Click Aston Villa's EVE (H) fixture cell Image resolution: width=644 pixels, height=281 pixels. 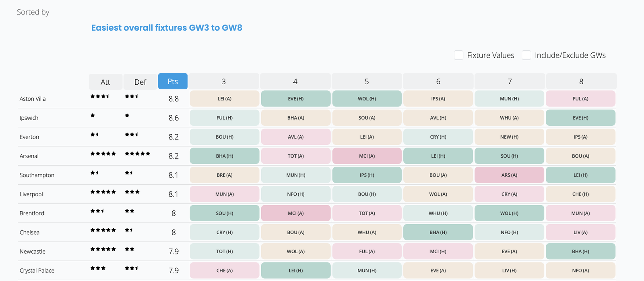point(295,99)
